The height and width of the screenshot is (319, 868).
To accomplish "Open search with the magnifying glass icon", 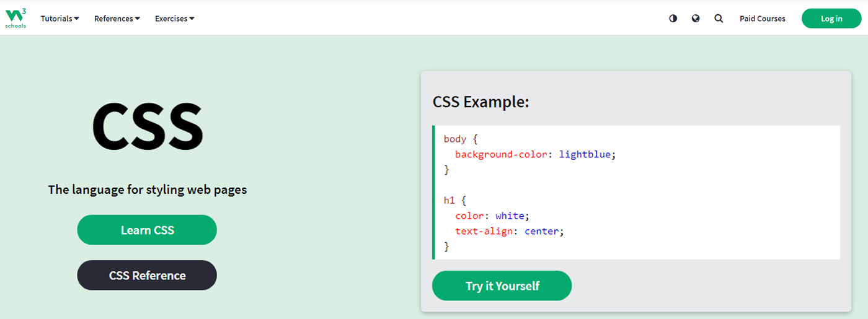I will point(719,19).
